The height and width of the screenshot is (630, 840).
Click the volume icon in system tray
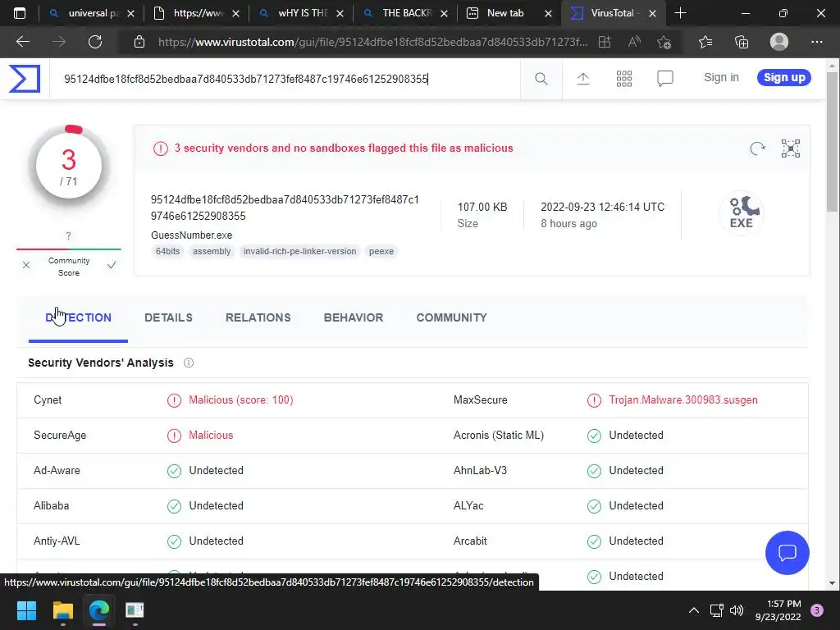[x=737, y=610]
